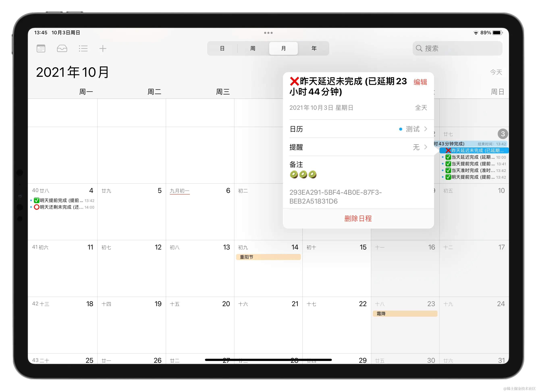Tap the battery status icon

(498, 33)
